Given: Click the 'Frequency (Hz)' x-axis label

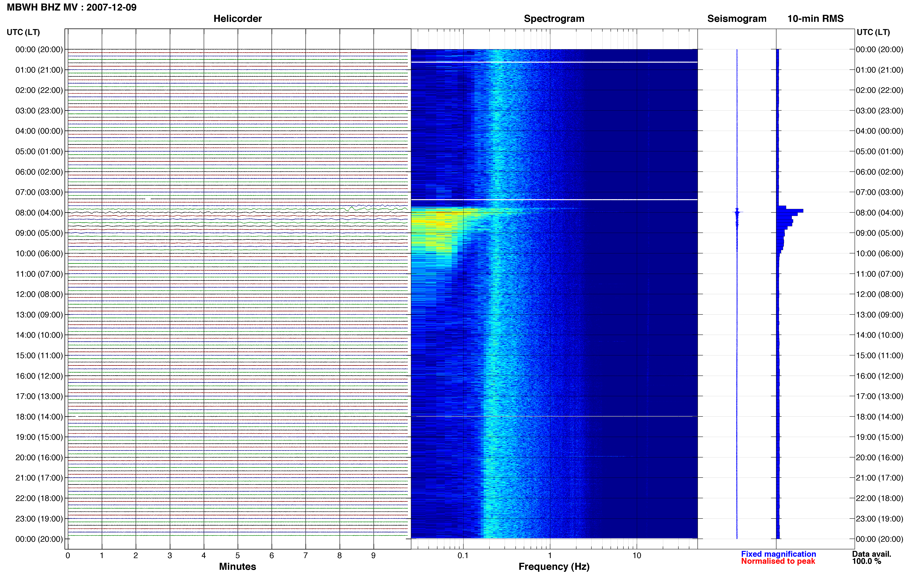Looking at the screenshot, I should click(554, 566).
